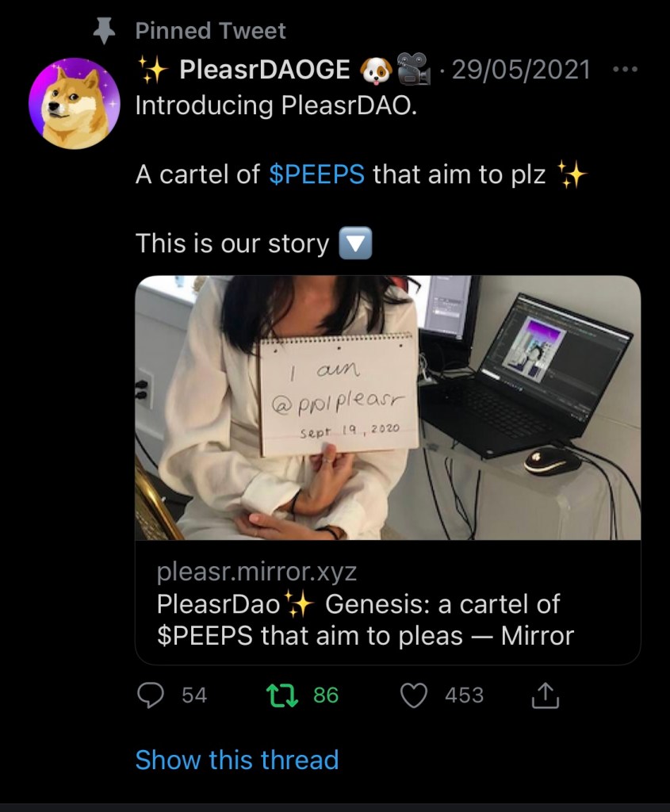Click the $PEEPS cashtag in the tweet text
The height and width of the screenshot is (812, 670).
click(x=316, y=174)
